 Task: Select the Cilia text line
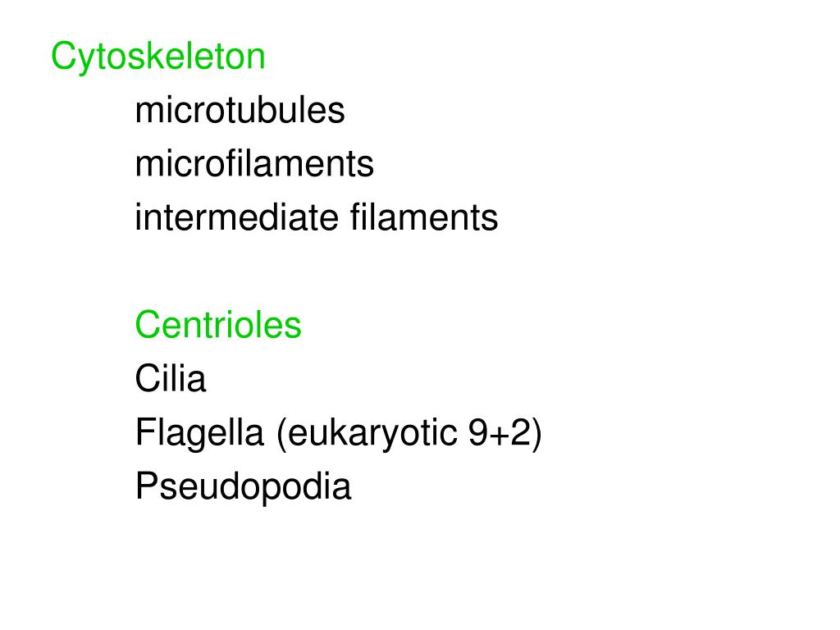[171, 379]
